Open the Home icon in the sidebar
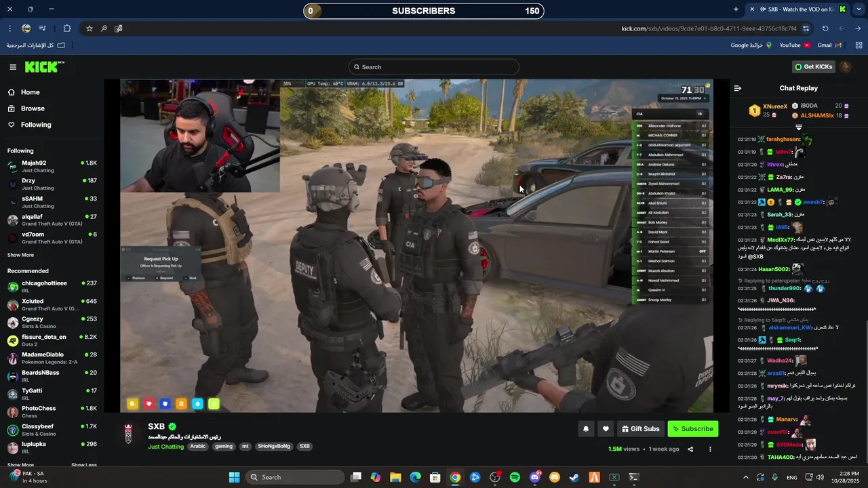 pyautogui.click(x=12, y=92)
